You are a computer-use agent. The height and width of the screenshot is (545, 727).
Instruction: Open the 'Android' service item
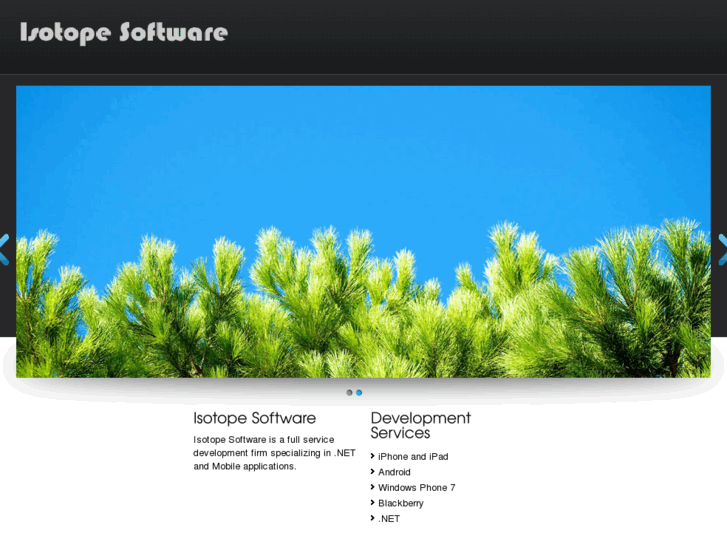coord(394,472)
